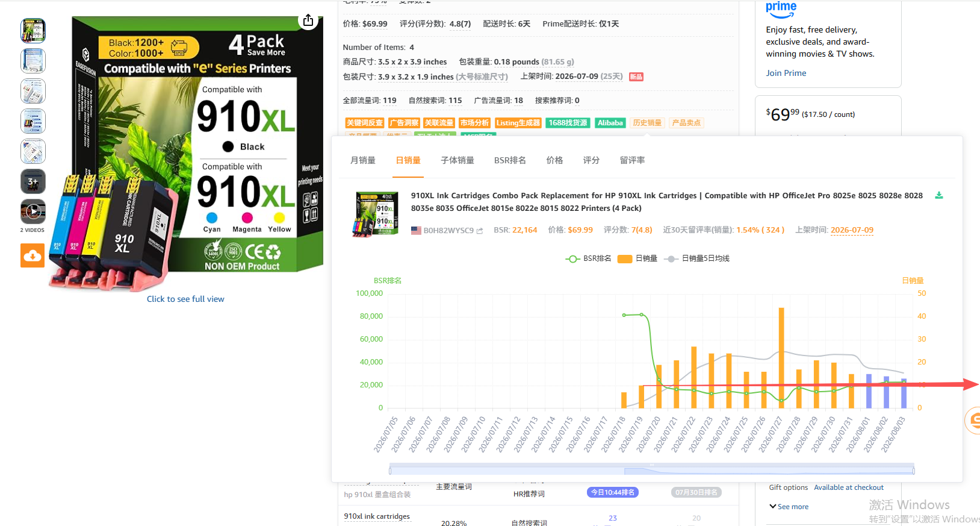Select the first product thumbnail in the image gallery
Viewport: 980px width, 526px height.
pos(33,31)
